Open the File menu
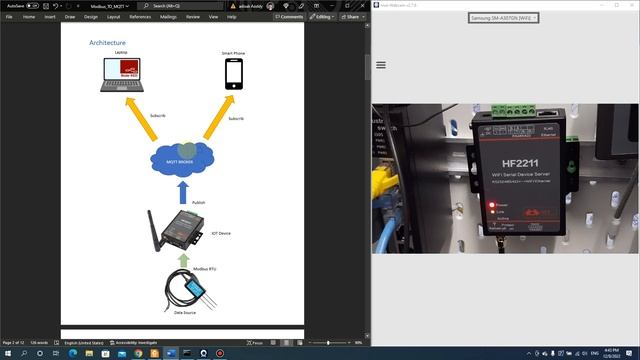 click(9, 17)
